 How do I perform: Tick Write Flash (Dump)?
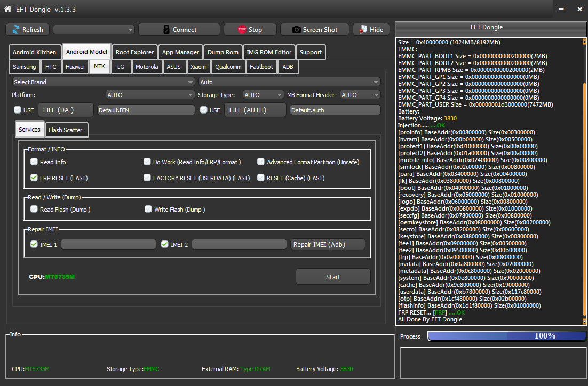tap(148, 209)
